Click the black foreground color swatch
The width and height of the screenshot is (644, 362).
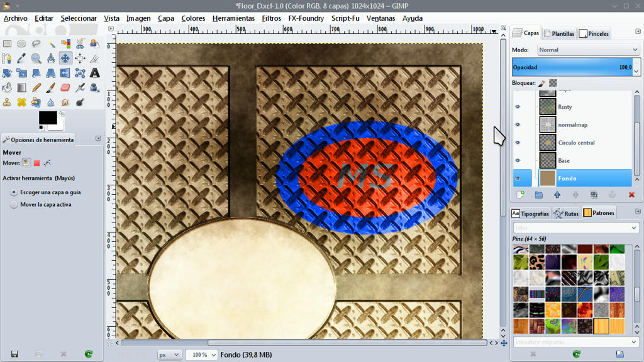pos(48,118)
